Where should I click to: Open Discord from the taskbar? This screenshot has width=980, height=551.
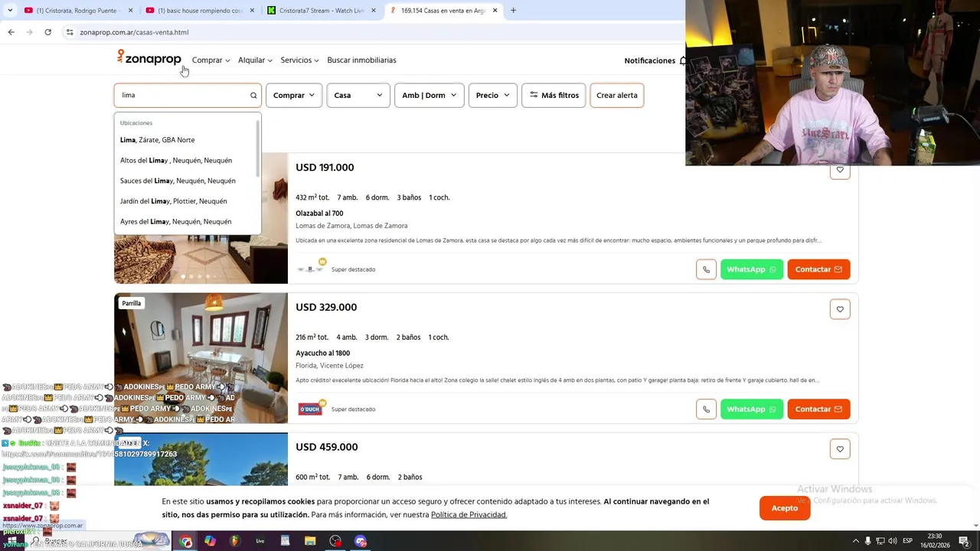pyautogui.click(x=361, y=541)
